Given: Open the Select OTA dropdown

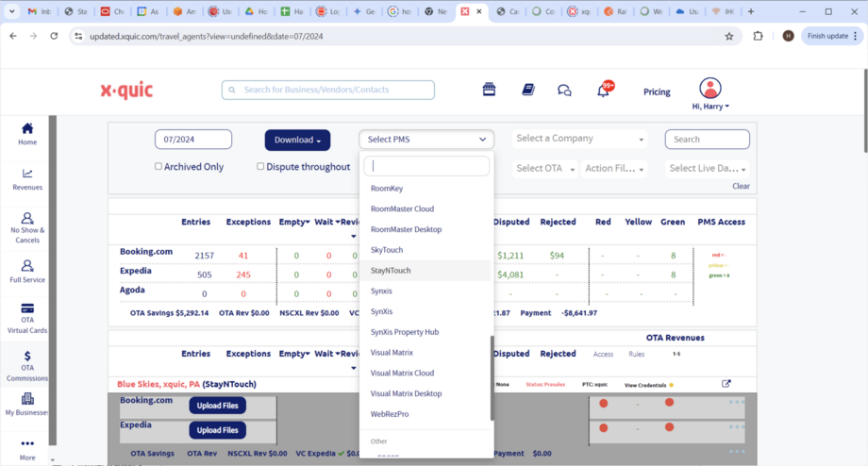Looking at the screenshot, I should click(545, 168).
